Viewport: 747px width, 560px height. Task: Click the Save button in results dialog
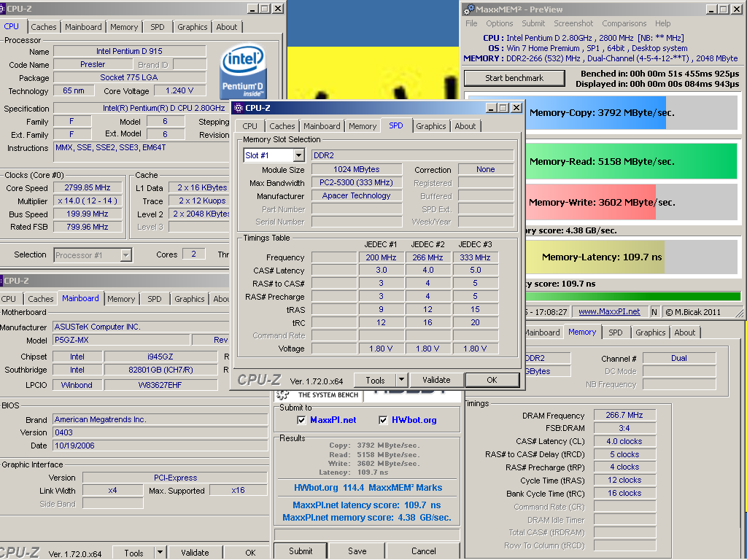tap(357, 551)
